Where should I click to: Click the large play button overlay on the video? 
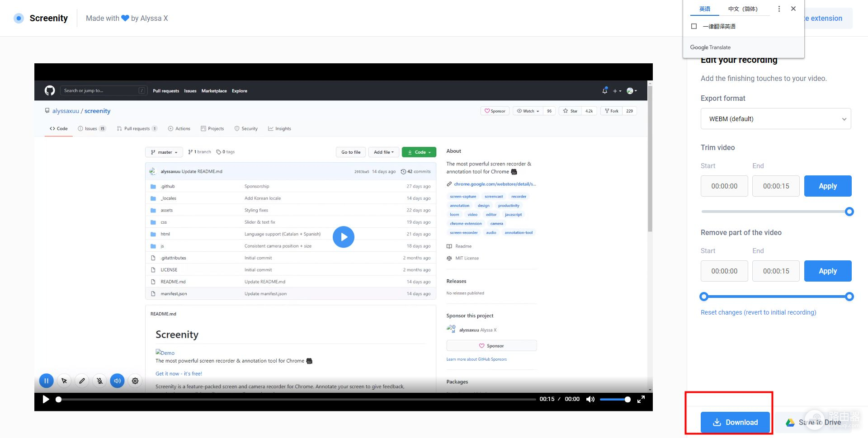pos(344,237)
